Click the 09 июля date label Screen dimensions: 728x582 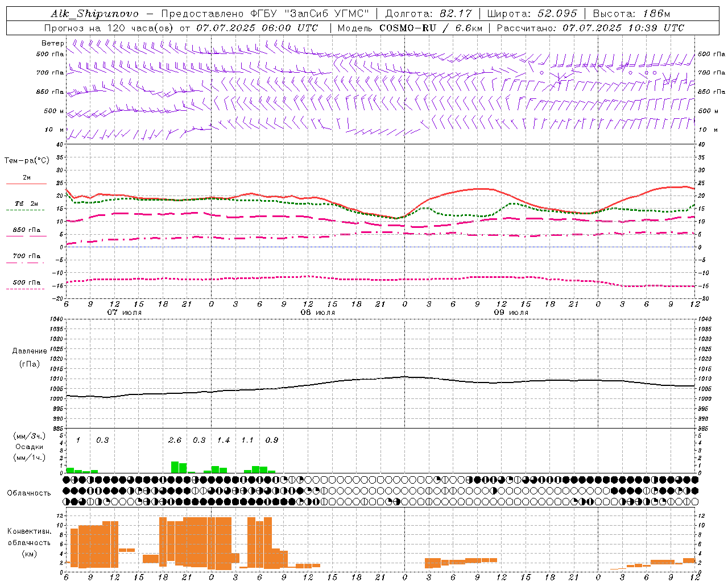511,313
